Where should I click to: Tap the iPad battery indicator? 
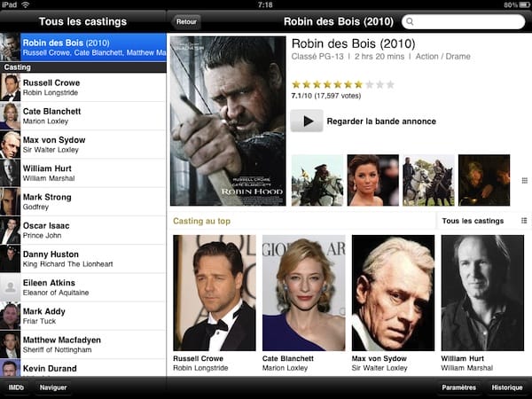tap(523, 4)
